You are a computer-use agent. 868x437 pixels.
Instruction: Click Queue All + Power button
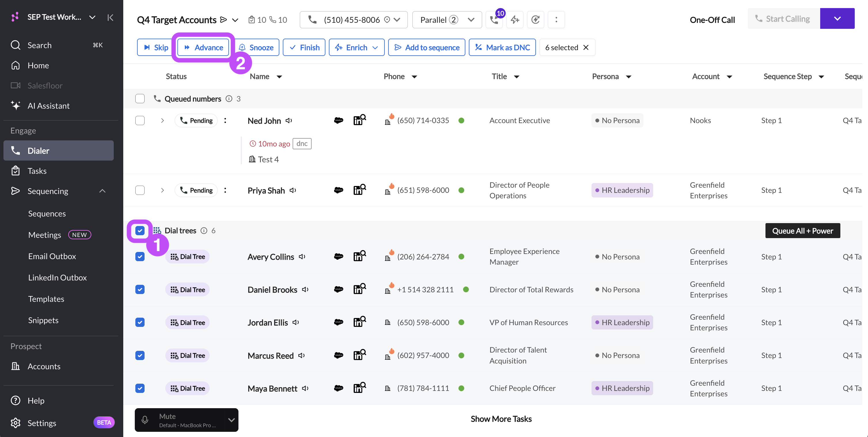tap(803, 231)
